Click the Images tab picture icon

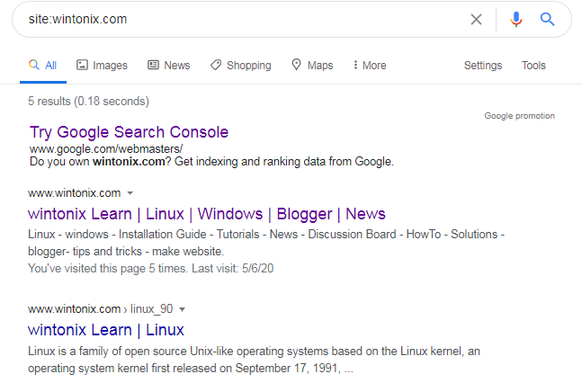pos(82,65)
